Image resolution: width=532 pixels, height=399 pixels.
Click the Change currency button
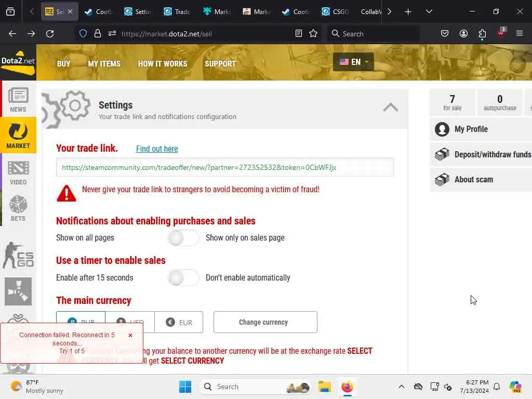(265, 322)
